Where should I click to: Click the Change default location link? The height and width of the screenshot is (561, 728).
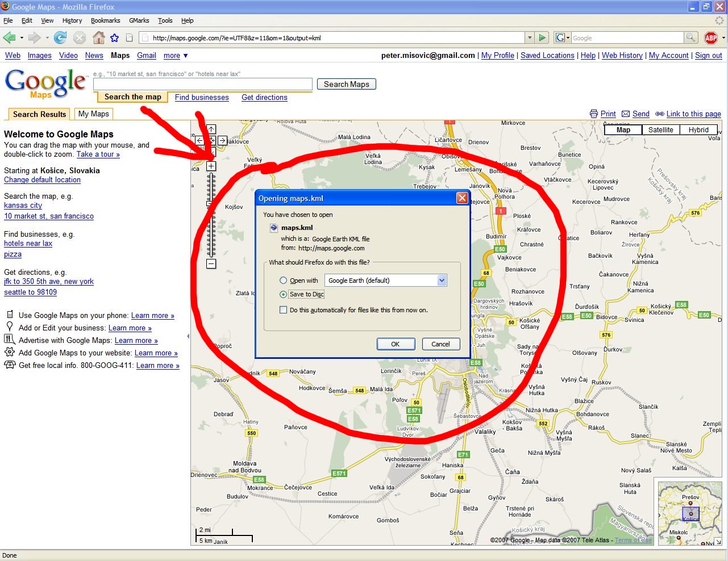(42, 180)
